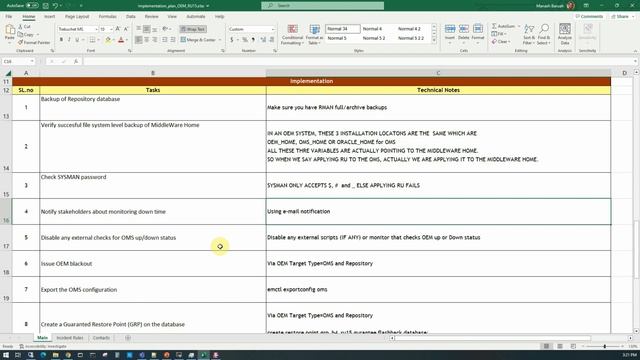Open the File menu
This screenshot has width=640, height=360.
point(9,16)
